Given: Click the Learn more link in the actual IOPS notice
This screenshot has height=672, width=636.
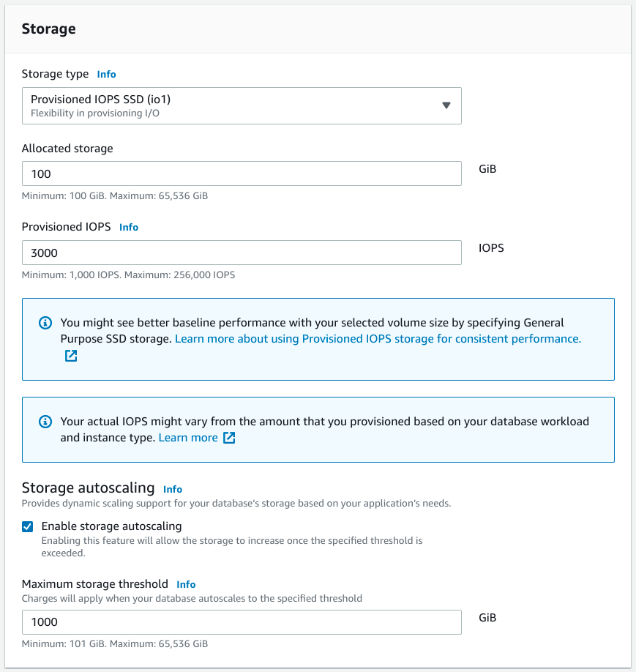Looking at the screenshot, I should 188,438.
